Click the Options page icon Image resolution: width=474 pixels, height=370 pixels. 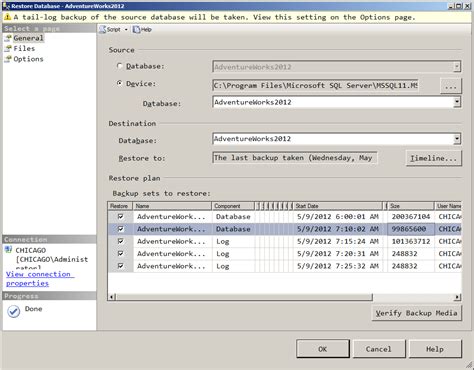coord(8,59)
